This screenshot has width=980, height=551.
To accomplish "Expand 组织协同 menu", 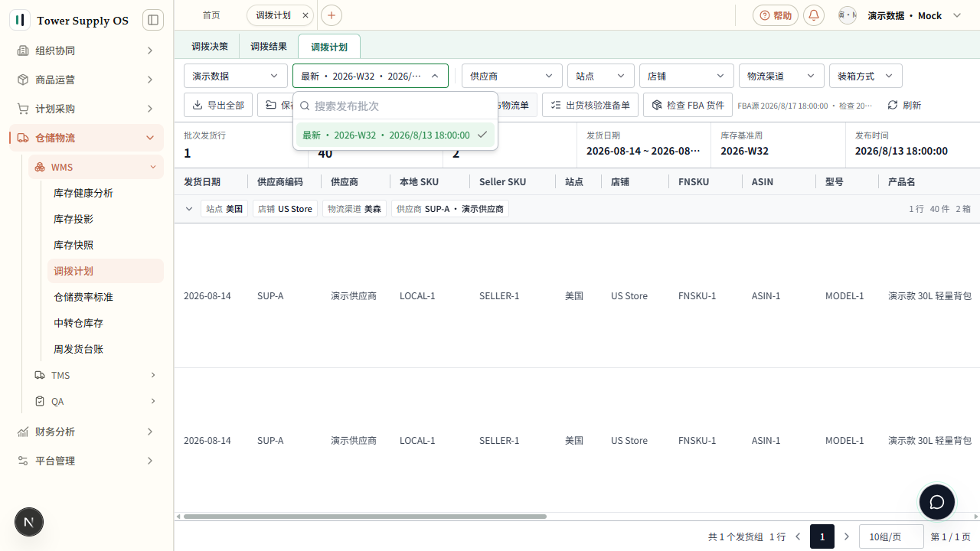I will tap(87, 51).
